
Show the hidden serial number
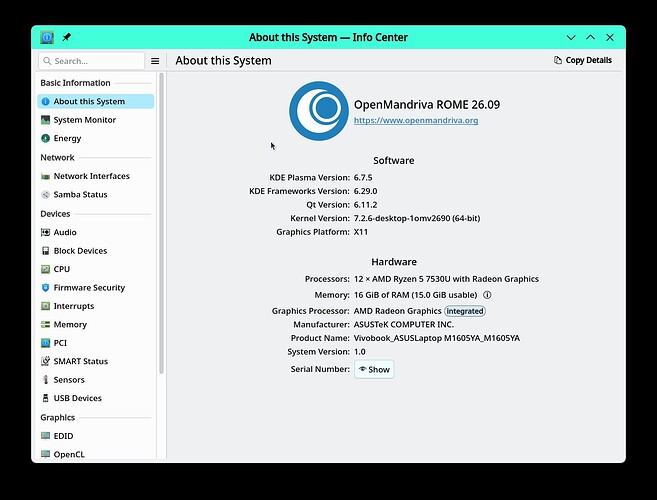point(374,369)
